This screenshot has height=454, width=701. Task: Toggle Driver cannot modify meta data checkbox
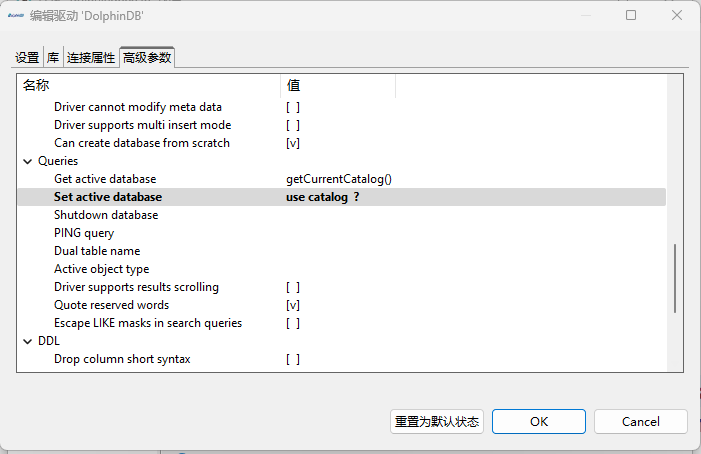[293, 107]
